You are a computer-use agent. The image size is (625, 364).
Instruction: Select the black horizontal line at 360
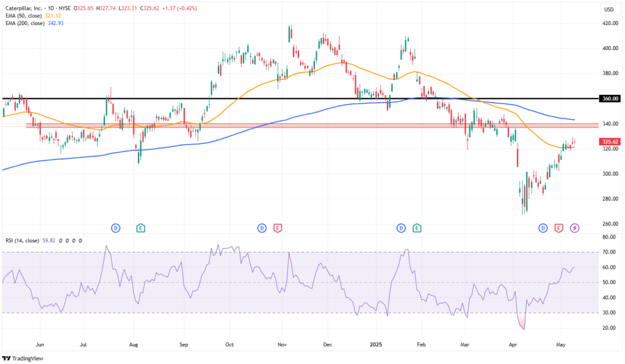[x=300, y=98]
